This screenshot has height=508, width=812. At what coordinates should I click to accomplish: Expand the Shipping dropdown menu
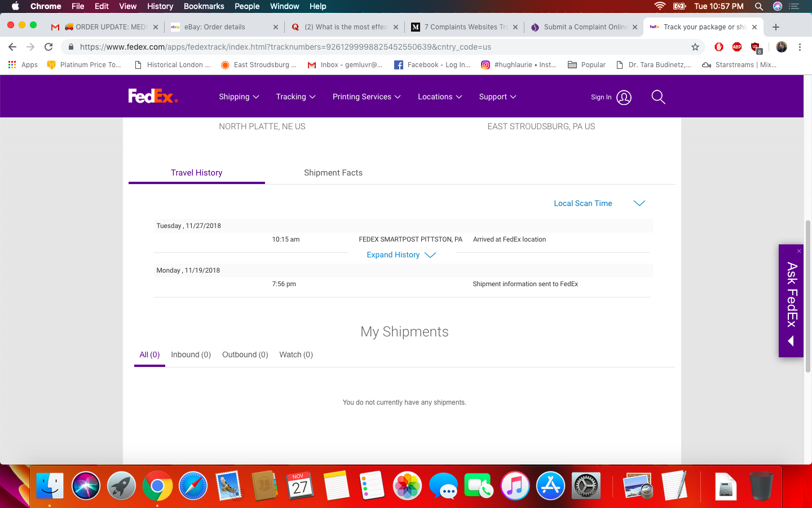239,97
